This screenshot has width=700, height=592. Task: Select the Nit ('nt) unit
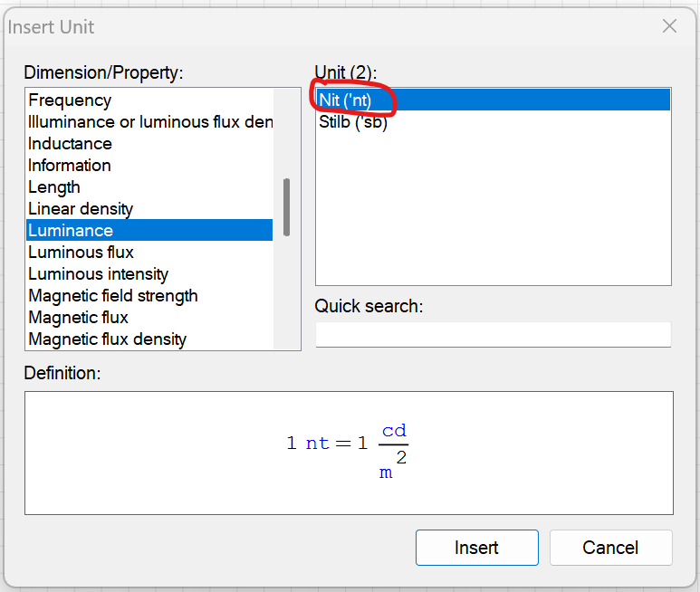(345, 100)
